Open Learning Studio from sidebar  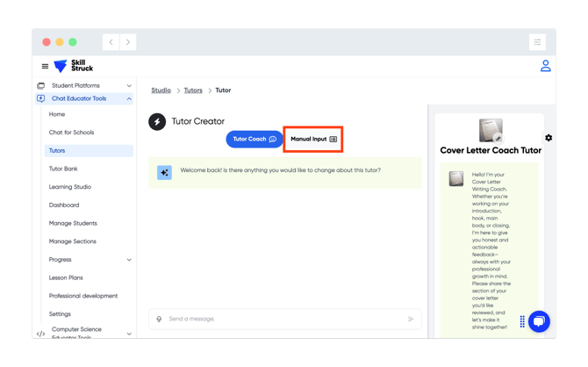(70, 187)
